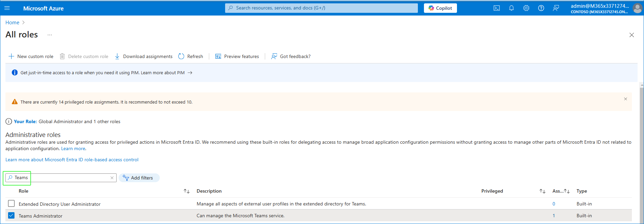This screenshot has height=224, width=644.
Task: Click the Teams role search field
Action: pyautogui.click(x=61, y=178)
